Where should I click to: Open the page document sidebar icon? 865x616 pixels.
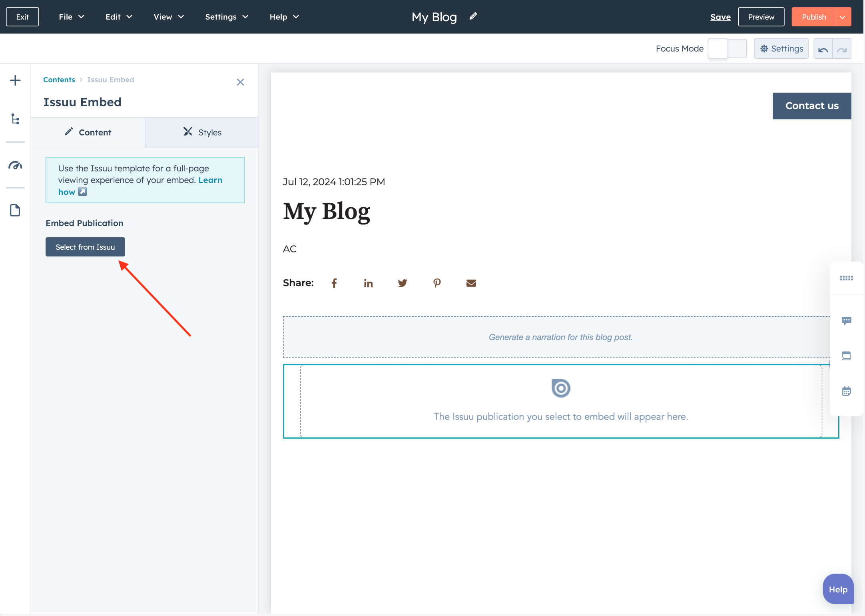(15, 210)
